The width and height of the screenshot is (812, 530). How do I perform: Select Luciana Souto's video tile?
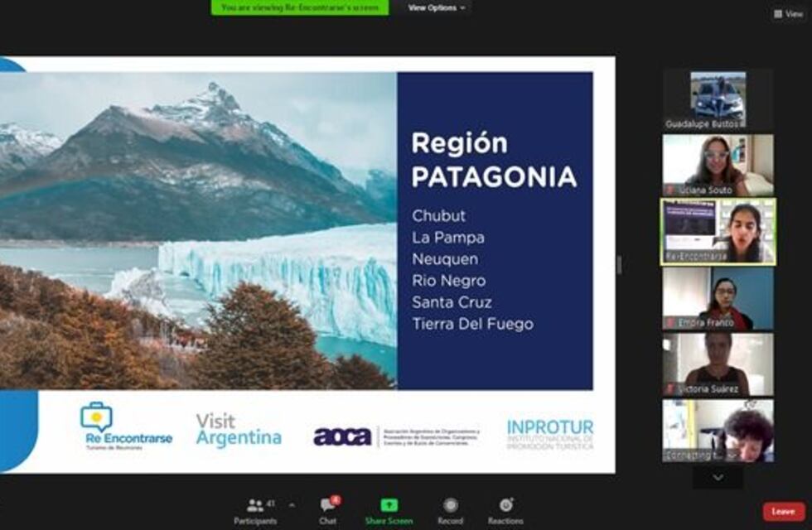click(718, 166)
